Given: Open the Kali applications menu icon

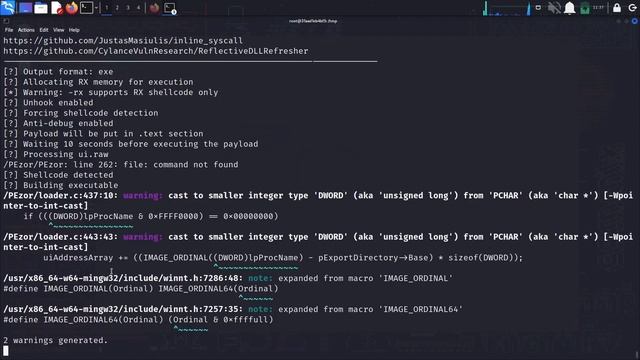Looking at the screenshot, I should coord(8,7).
